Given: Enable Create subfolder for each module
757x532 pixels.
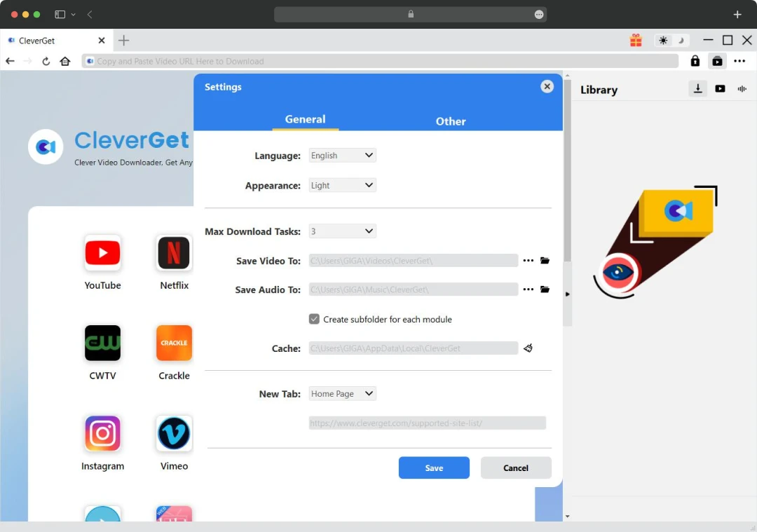Looking at the screenshot, I should [314, 319].
